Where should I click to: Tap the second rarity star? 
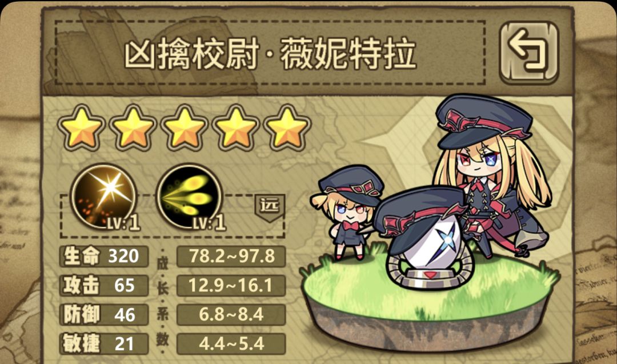[133, 127]
